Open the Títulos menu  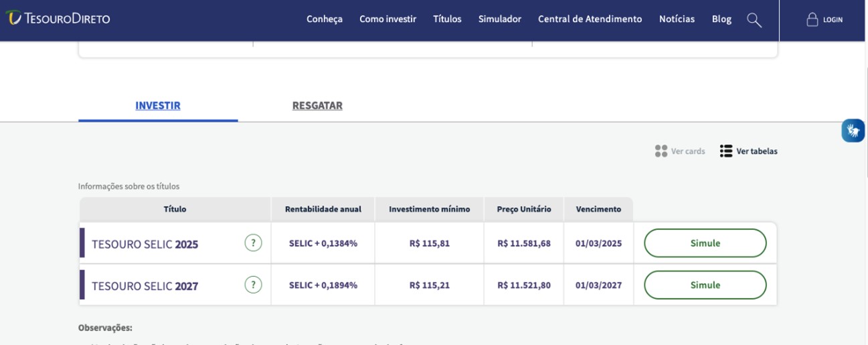[x=447, y=19]
